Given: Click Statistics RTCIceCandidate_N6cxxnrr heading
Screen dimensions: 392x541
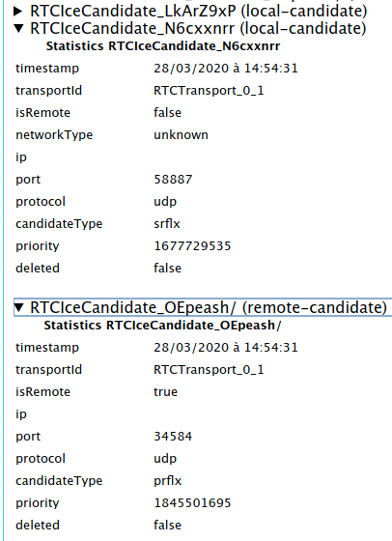Looking at the screenshot, I should coord(163,46).
